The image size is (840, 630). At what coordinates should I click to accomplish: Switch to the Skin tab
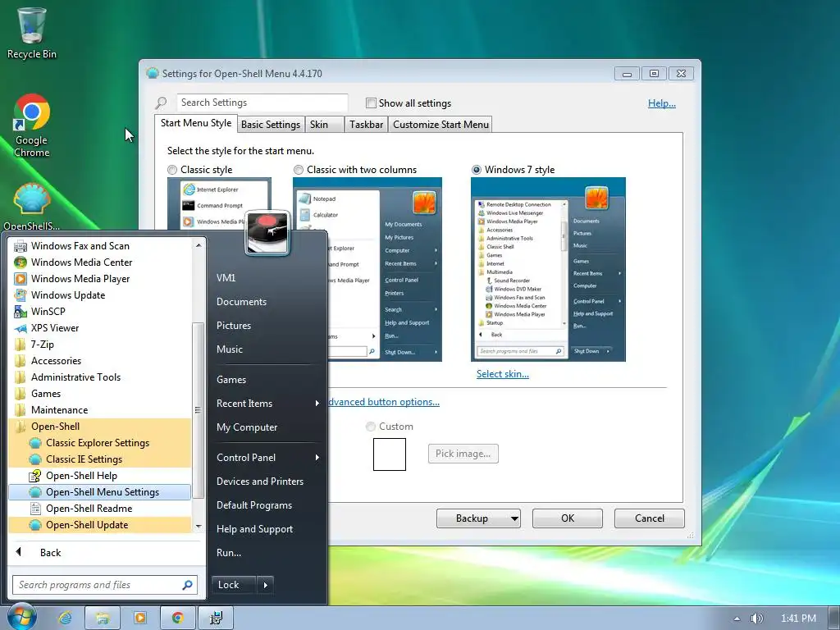point(325,125)
